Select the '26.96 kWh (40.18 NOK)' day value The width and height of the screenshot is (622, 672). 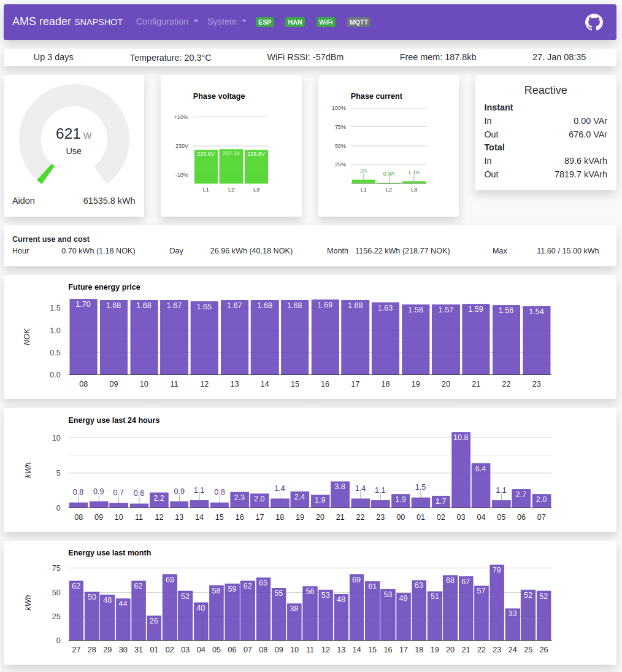[251, 251]
